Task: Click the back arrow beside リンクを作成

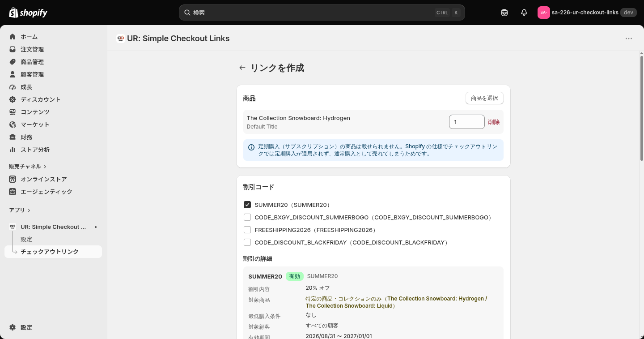Action: (x=242, y=68)
